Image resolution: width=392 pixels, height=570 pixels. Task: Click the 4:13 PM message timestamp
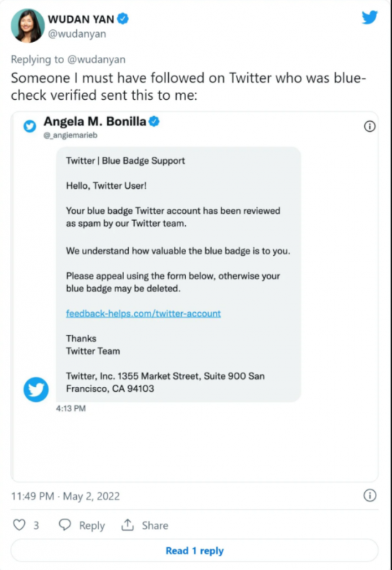click(x=71, y=408)
